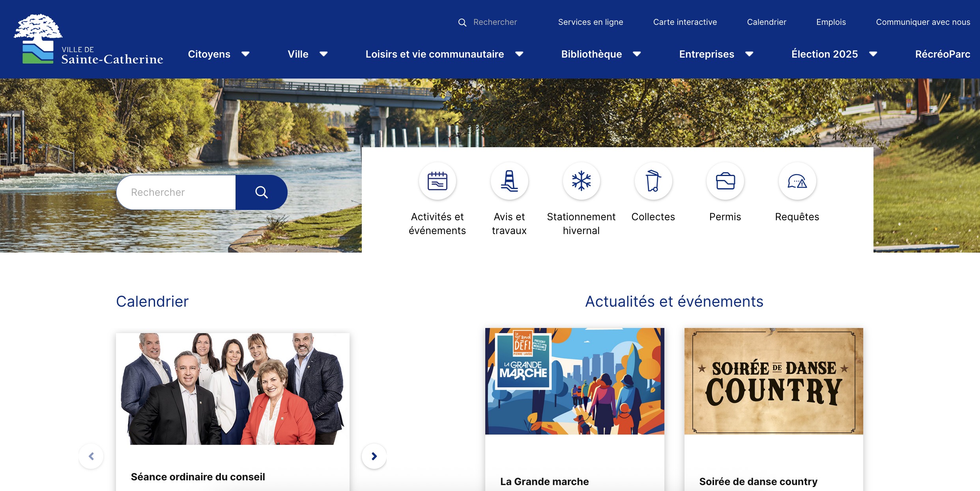The image size is (980, 491).
Task: Open the RécréoParc menu item
Action: click(x=942, y=54)
